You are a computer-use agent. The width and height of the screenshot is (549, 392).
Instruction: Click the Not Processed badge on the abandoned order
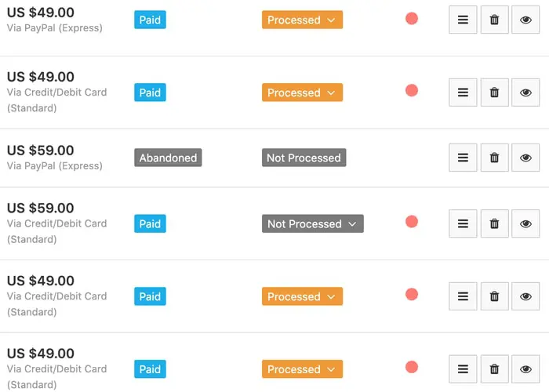pyautogui.click(x=304, y=158)
